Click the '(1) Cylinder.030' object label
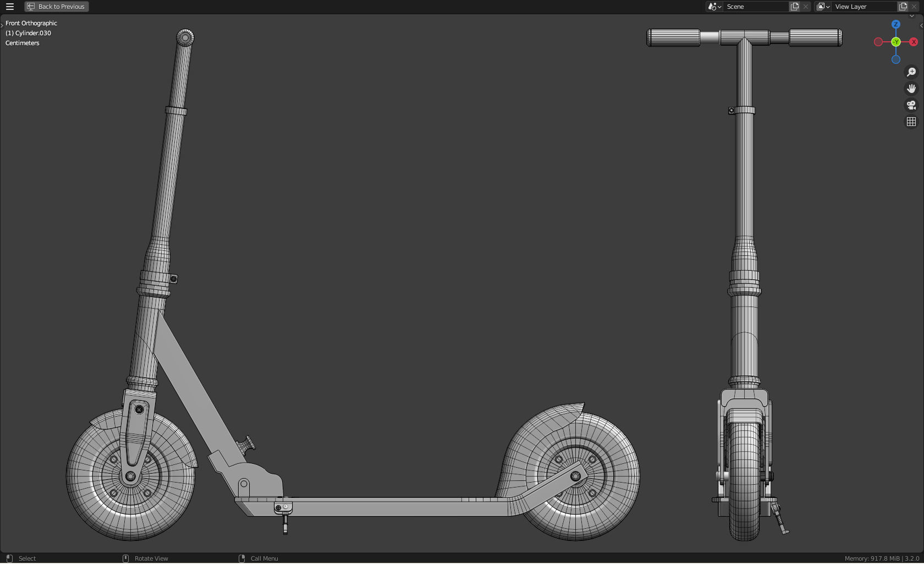Viewport: 924px width, 564px height. tap(28, 33)
